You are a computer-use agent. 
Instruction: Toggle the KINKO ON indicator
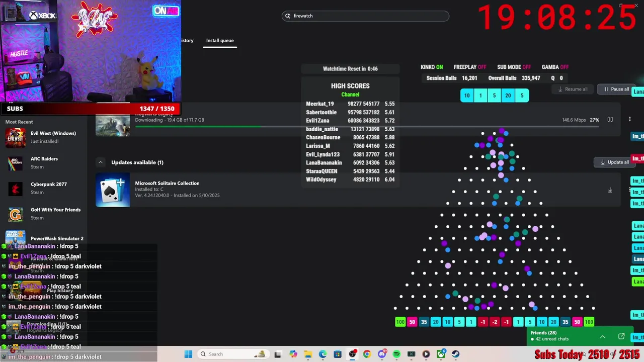coord(432,67)
